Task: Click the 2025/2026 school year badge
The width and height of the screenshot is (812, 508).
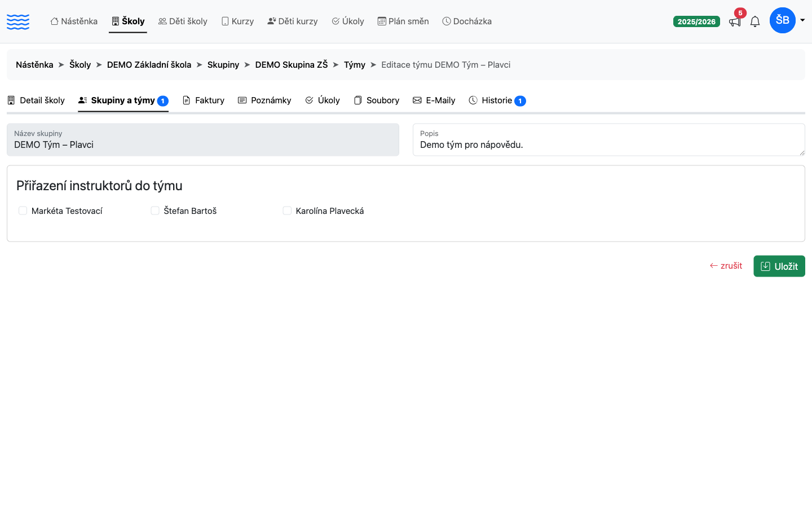Action: (x=696, y=21)
